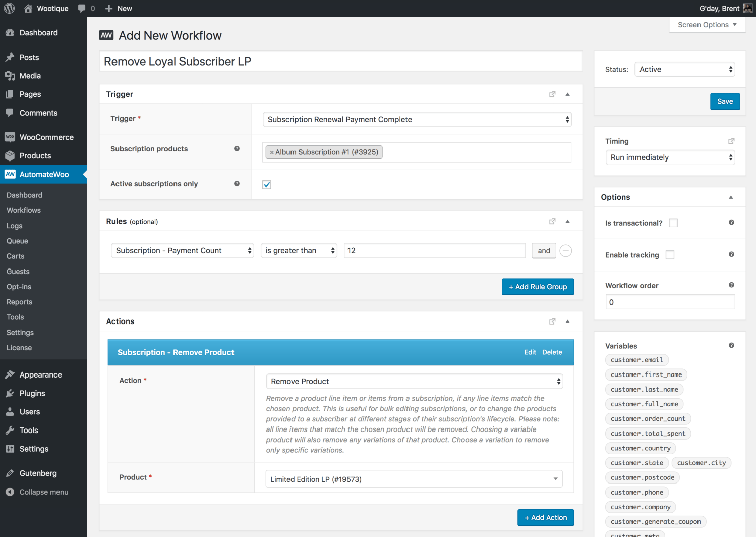Viewport: 756px width, 537px height.
Task: Remove Album Subscription #1 product tag
Action: [272, 152]
